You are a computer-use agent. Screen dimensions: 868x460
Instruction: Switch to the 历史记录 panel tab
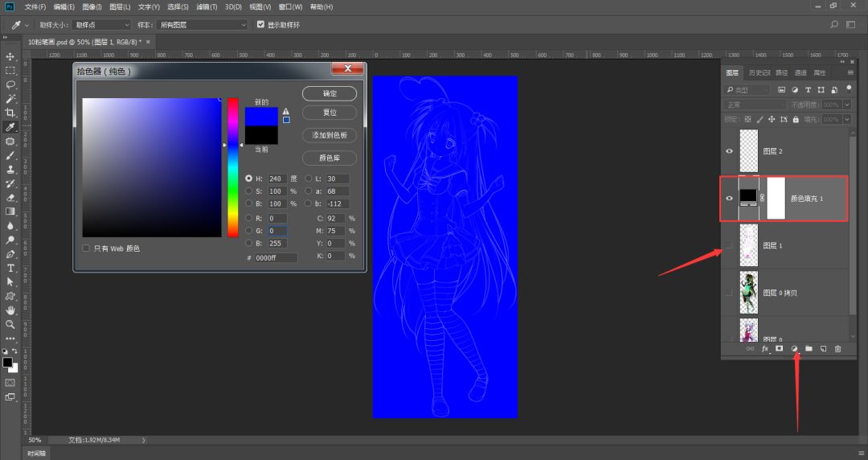pos(759,72)
